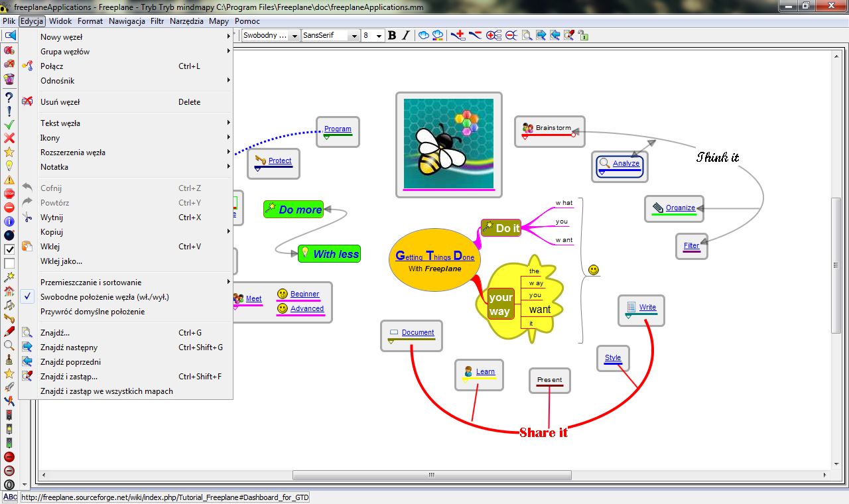Click the blue info circle icon
Viewport: 849px width, 504px height.
pos(9,221)
